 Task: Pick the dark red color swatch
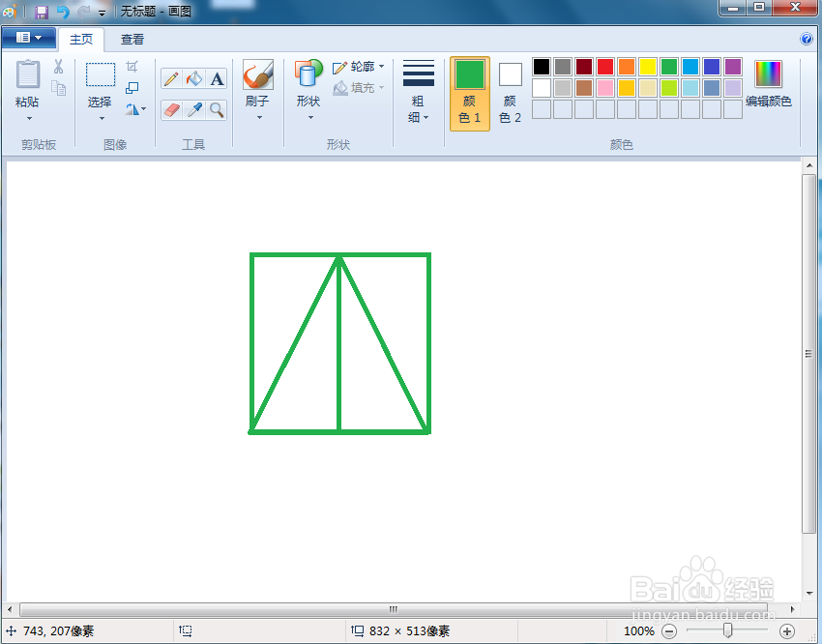584,67
